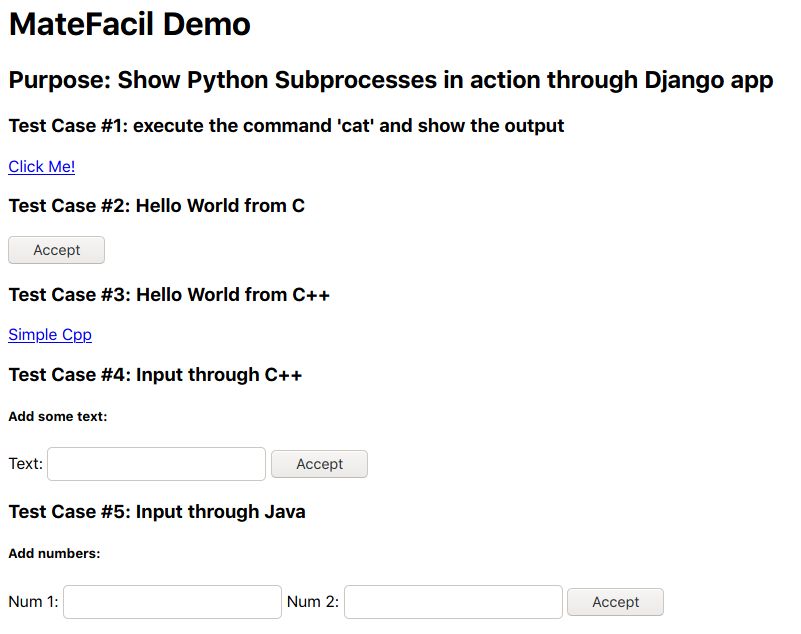Screen dimensions: 801x634
Task: Click the 'Test Case #2: Hello World from C' heading
Action: (157, 206)
